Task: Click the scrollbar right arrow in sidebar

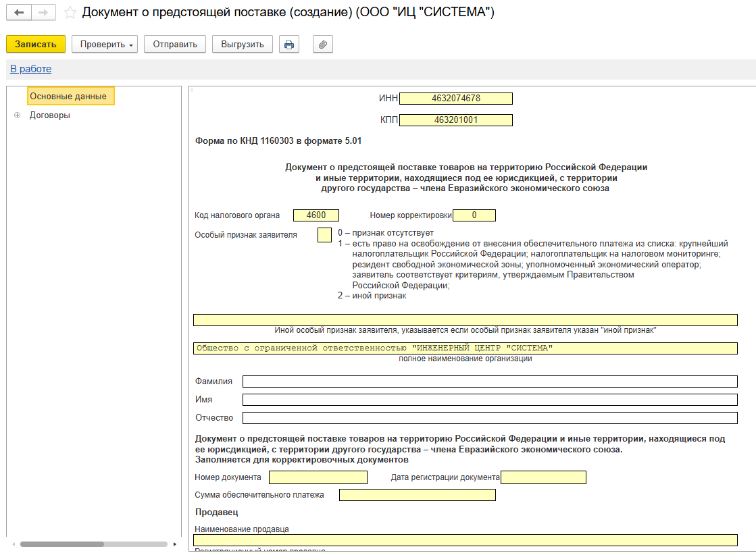Action: coord(175,544)
